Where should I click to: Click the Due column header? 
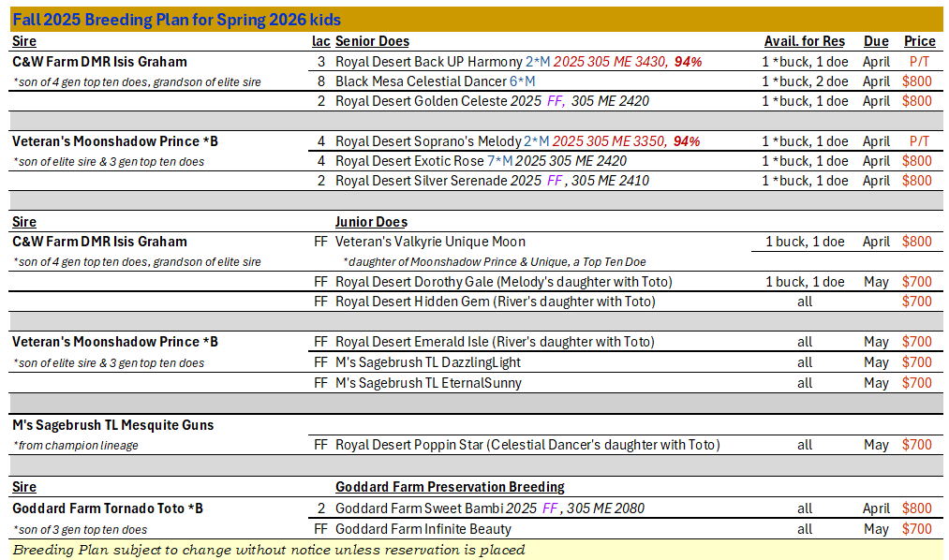coord(876,41)
